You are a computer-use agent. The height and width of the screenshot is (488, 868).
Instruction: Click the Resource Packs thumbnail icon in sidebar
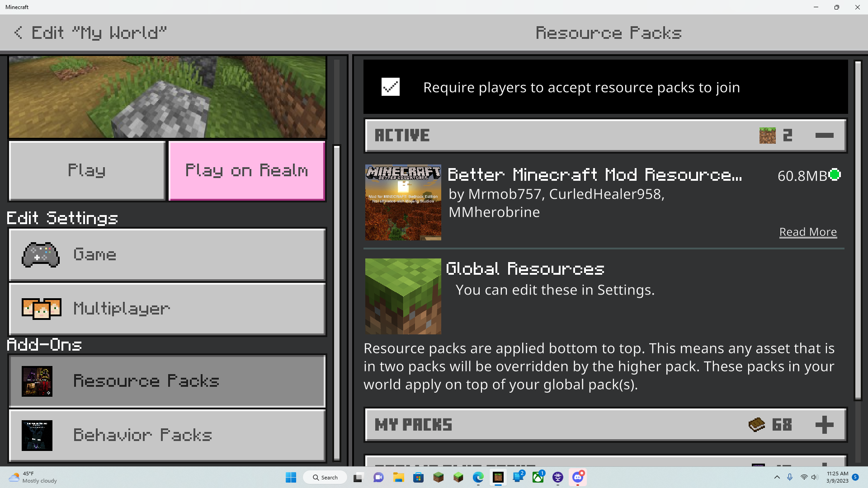pyautogui.click(x=37, y=381)
